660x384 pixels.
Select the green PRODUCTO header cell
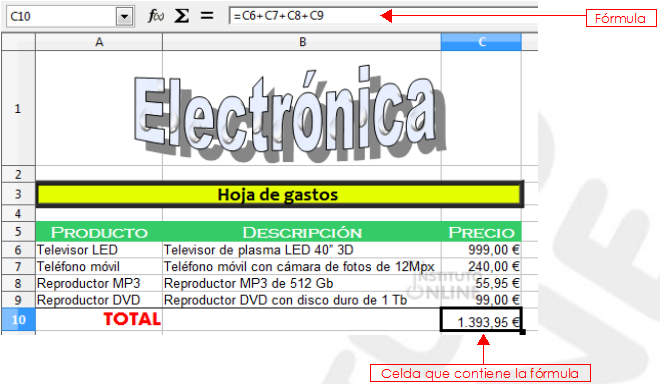pos(99,232)
